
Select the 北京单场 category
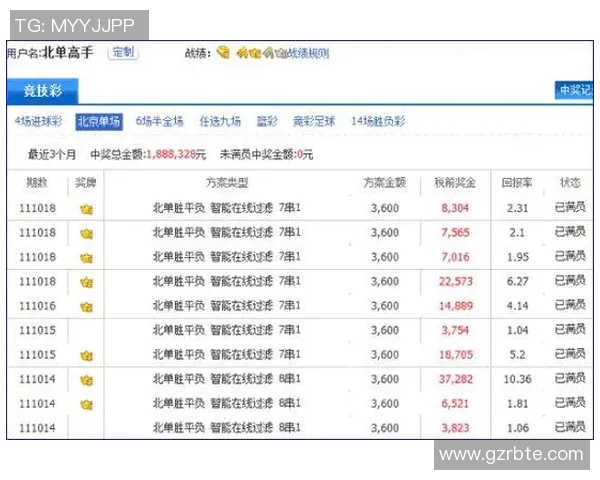click(x=99, y=122)
